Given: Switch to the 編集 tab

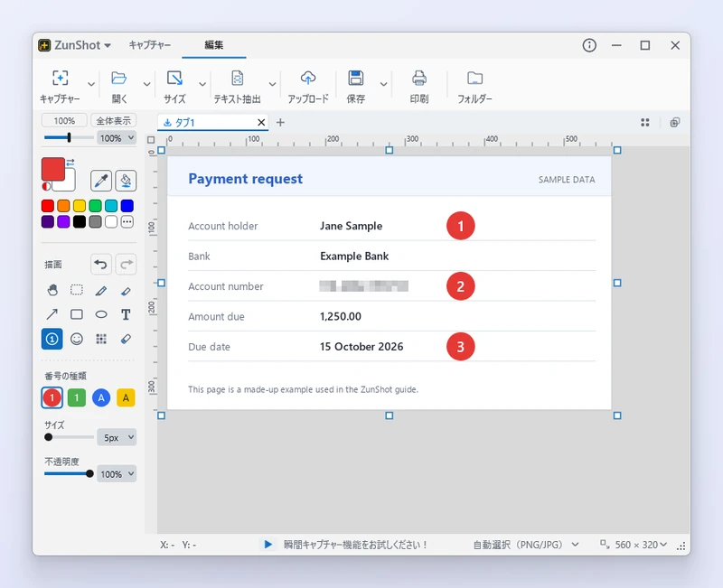Looking at the screenshot, I should 214,45.
